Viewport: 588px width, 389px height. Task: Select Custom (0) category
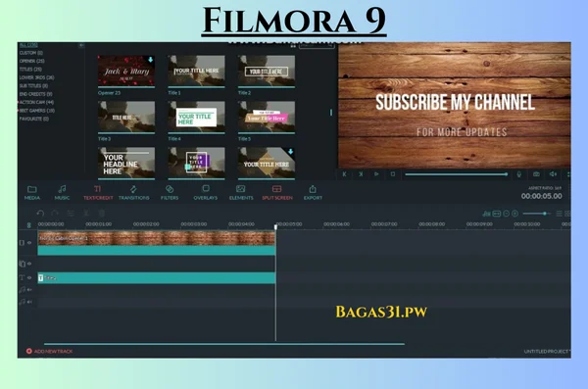31,53
